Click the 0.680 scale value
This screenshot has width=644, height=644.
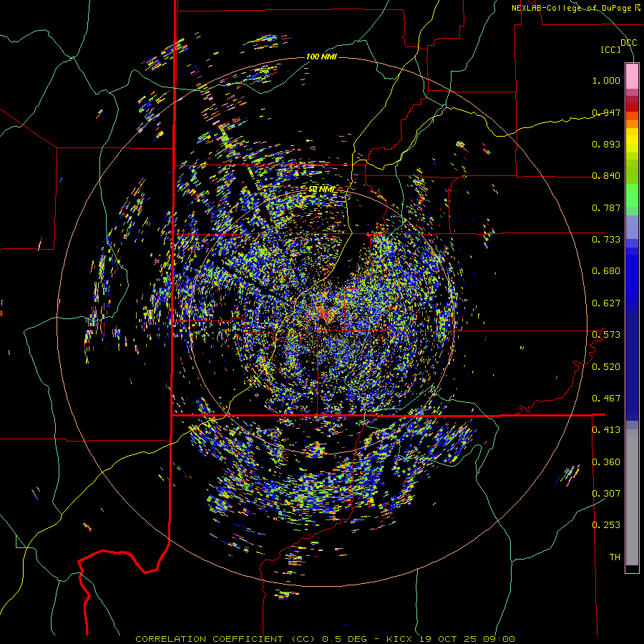[606, 271]
